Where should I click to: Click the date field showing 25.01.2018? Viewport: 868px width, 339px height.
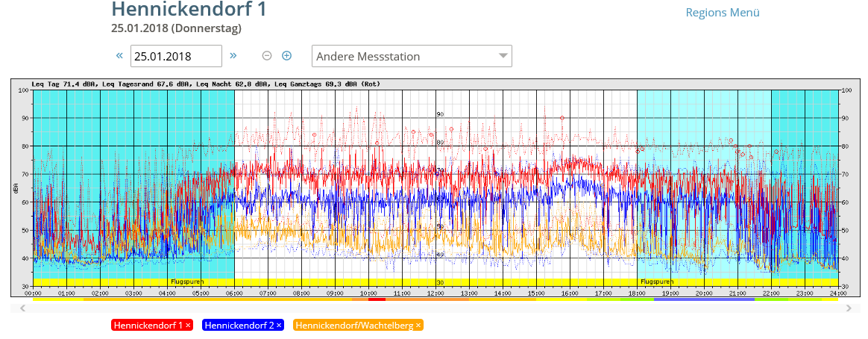coord(176,56)
